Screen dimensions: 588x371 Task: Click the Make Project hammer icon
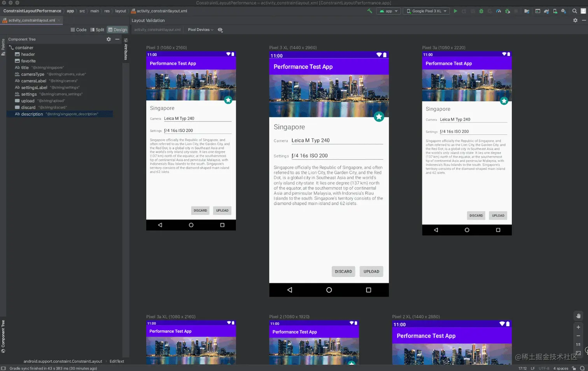coord(369,11)
